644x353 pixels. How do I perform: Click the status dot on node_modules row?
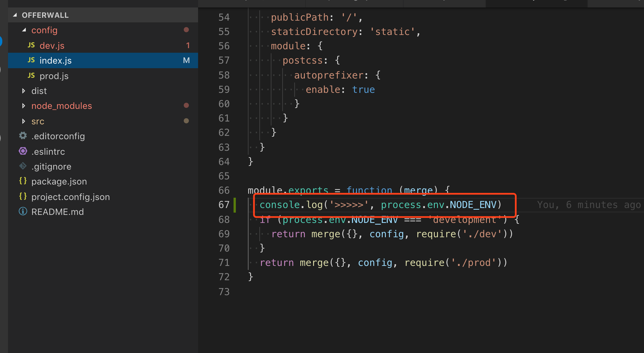click(186, 105)
